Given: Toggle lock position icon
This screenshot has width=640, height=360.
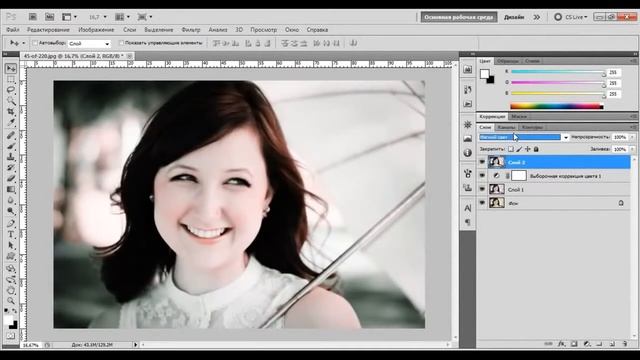Looking at the screenshot, I should (528, 149).
